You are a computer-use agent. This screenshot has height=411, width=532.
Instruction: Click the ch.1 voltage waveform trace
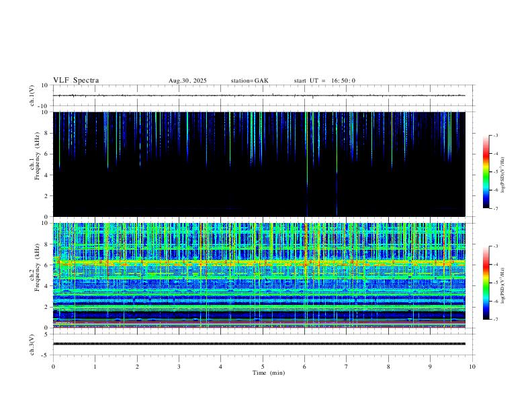[x=259, y=95]
